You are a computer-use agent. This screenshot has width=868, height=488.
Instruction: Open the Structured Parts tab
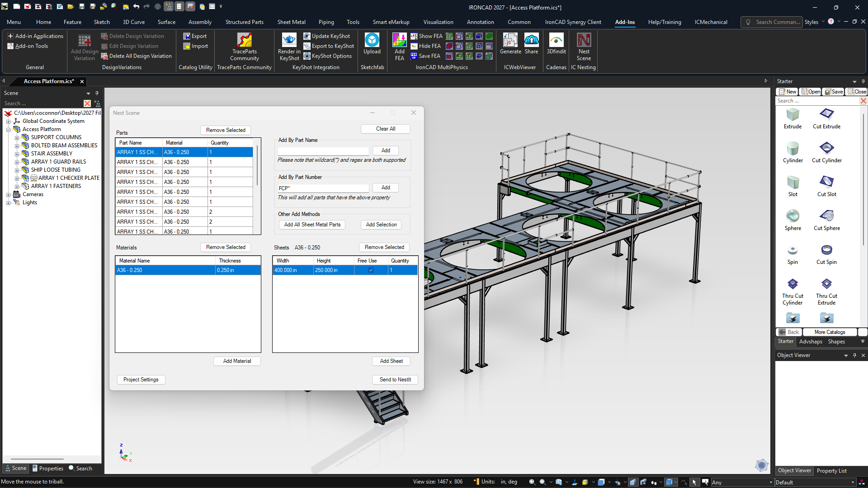244,22
